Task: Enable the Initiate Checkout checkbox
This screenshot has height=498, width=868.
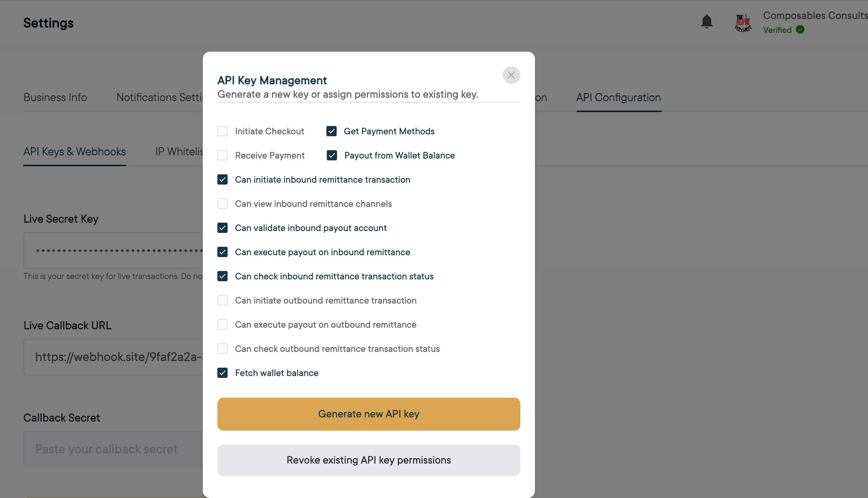Action: point(222,131)
